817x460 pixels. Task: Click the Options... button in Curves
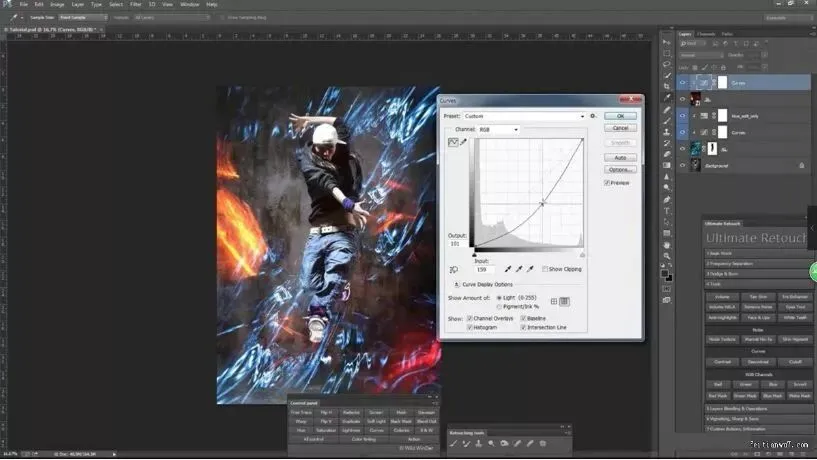(620, 169)
